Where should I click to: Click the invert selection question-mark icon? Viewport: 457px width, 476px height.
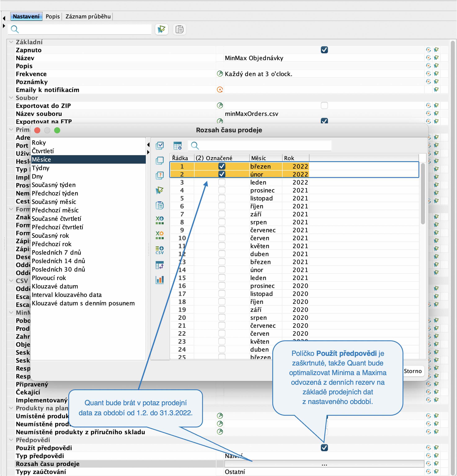point(160,175)
